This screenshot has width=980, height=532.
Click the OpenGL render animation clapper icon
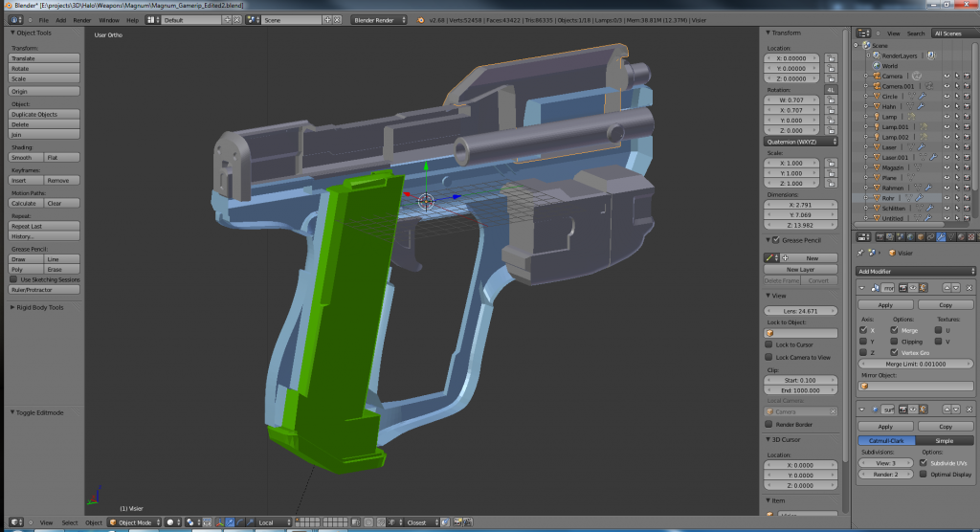[x=467, y=522]
